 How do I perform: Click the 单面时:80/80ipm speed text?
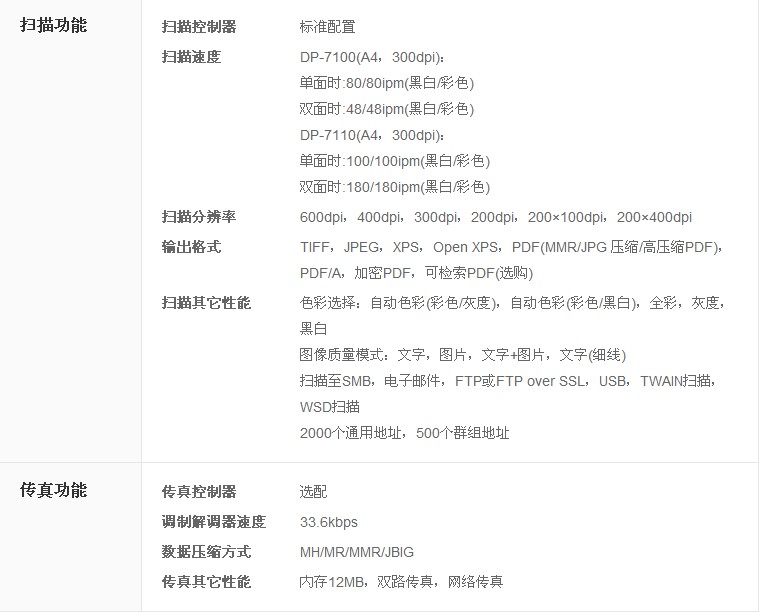coord(386,83)
